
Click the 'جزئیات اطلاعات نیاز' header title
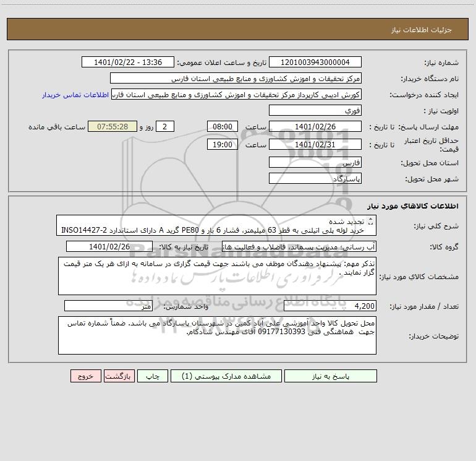[421, 30]
